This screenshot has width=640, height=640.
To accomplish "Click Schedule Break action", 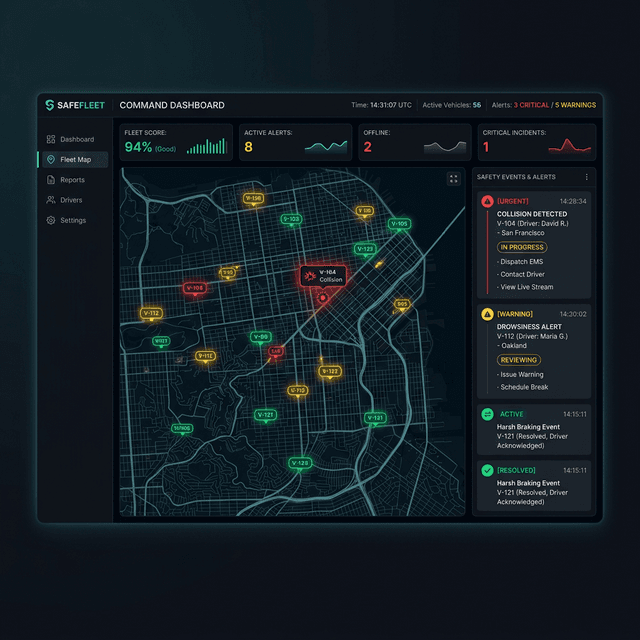I will 522,387.
